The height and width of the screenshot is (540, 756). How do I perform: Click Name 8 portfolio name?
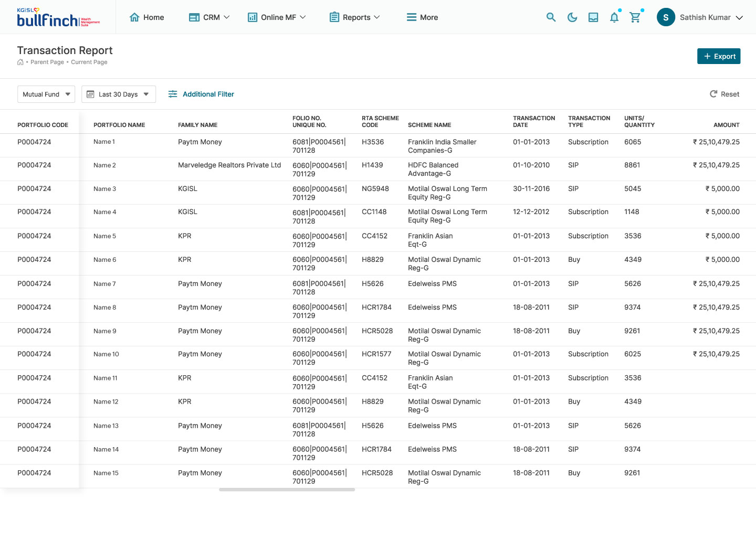(105, 308)
